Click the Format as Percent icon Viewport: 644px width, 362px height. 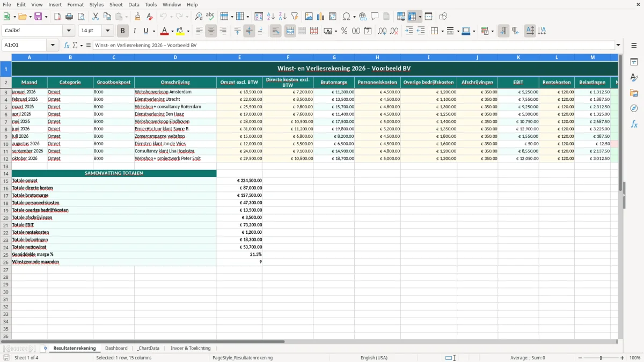[x=345, y=31]
